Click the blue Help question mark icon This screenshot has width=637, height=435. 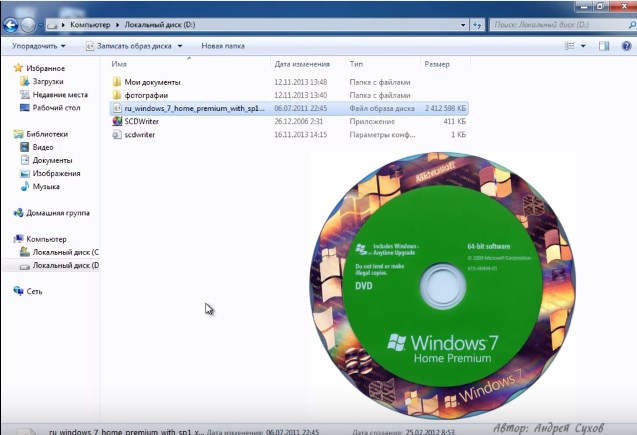coord(626,46)
